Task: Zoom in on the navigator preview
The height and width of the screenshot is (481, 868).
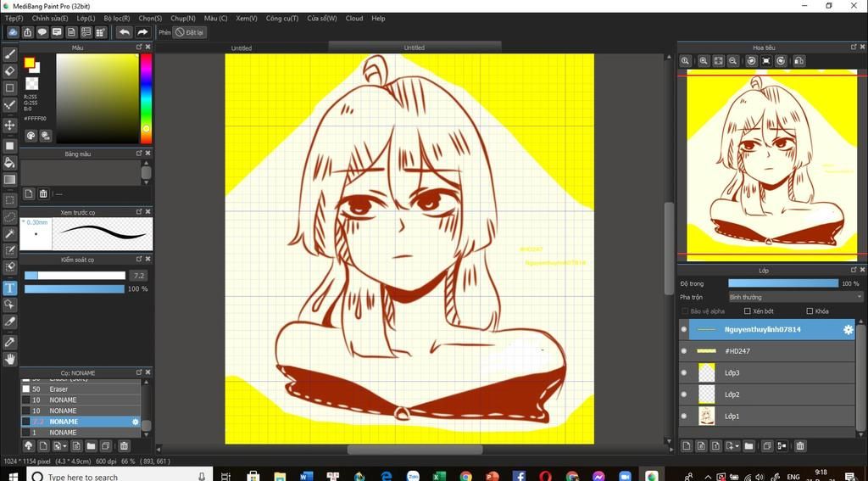Action: click(x=704, y=61)
